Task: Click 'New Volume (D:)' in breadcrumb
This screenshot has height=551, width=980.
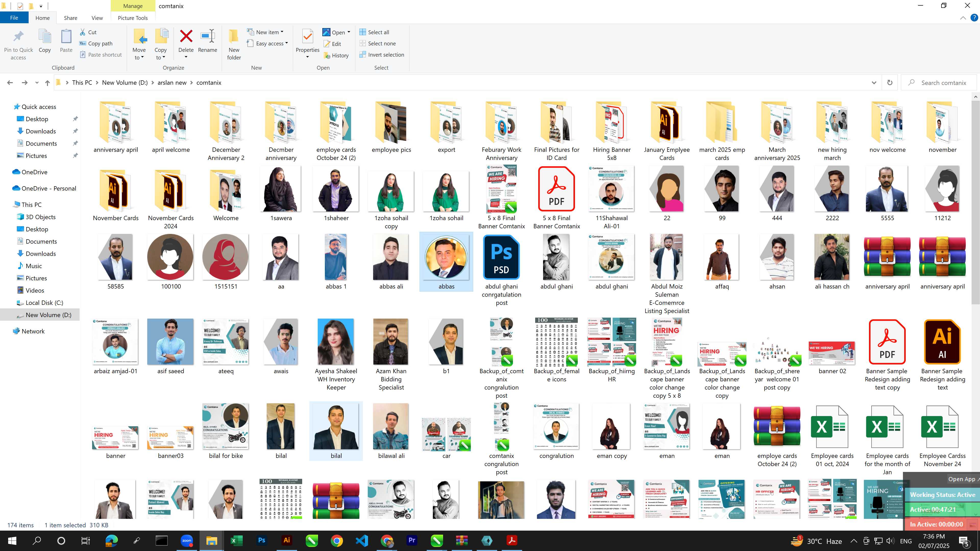Action: [x=125, y=82]
